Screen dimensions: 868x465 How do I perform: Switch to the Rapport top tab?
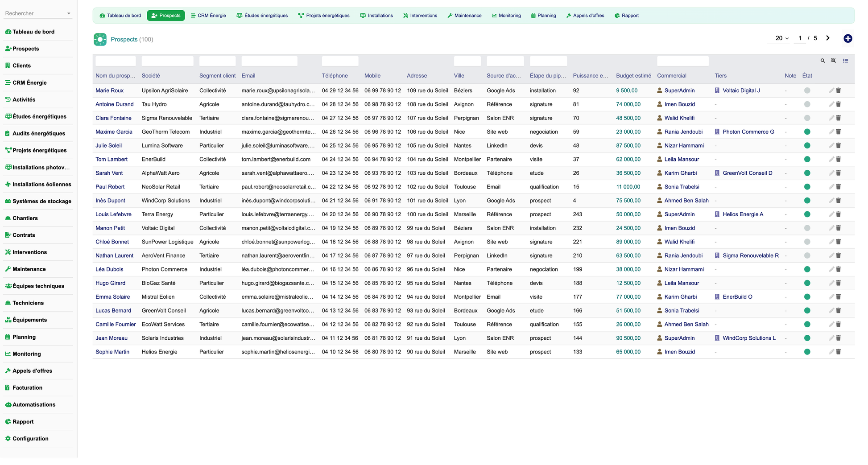626,16
